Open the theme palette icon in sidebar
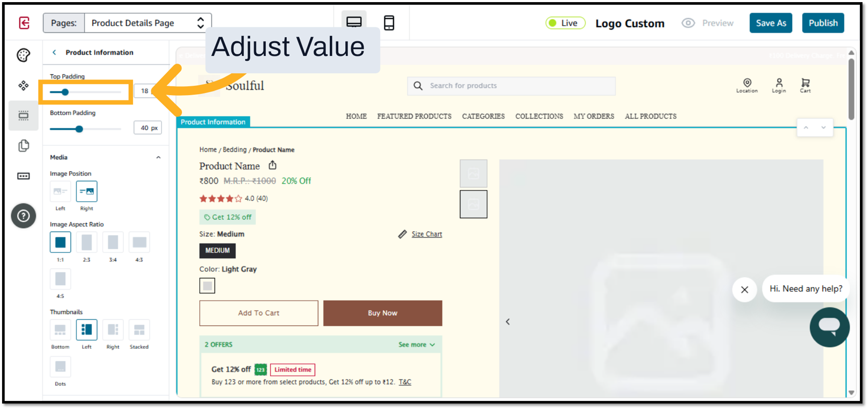Viewport: 868px width, 409px height. click(x=24, y=55)
